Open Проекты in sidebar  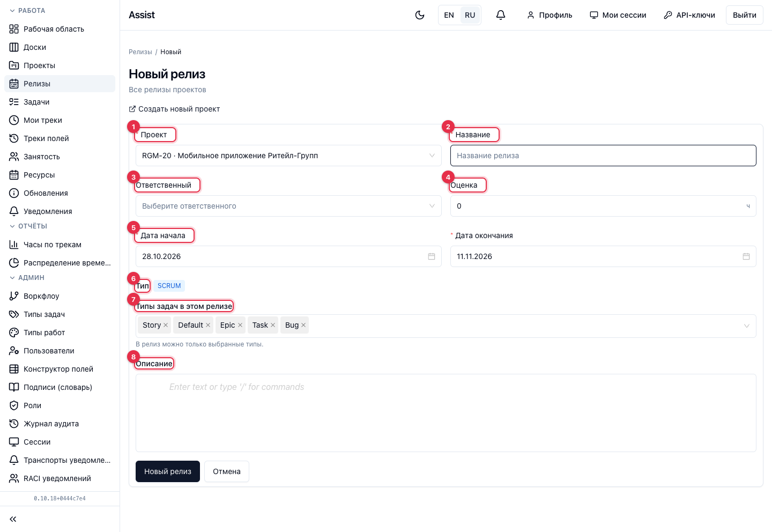pos(60,65)
